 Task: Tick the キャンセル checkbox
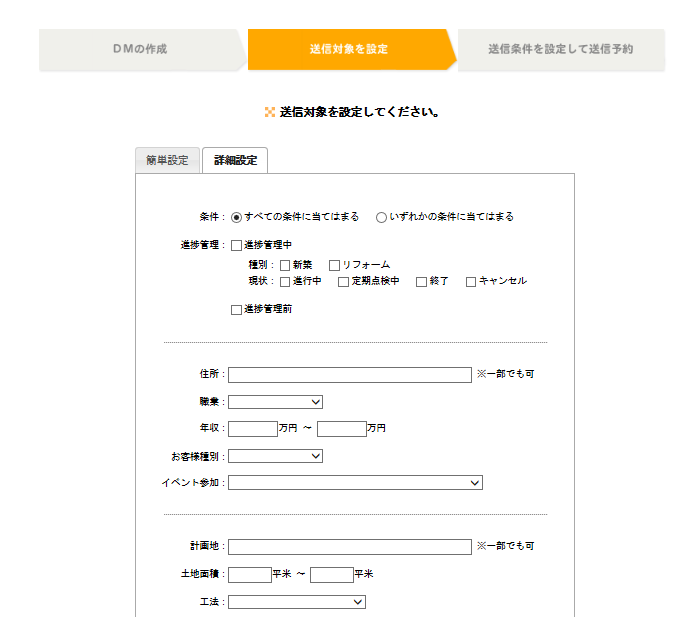[x=471, y=282]
